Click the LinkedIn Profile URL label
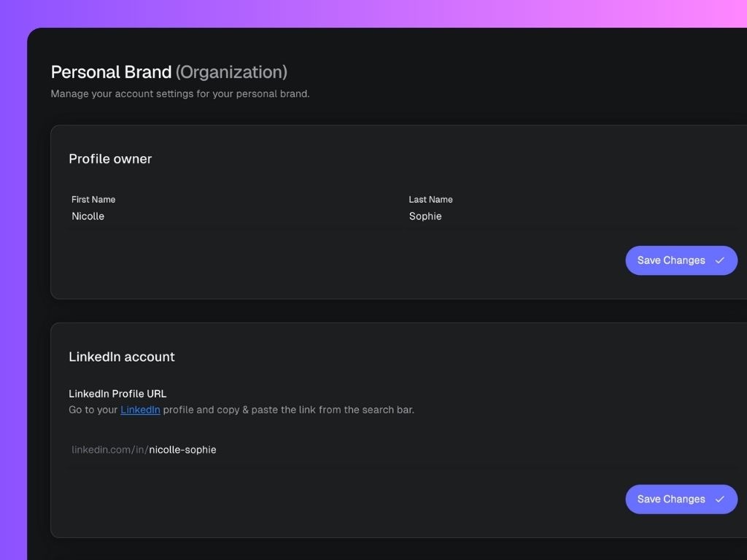The image size is (747, 560). (x=117, y=394)
